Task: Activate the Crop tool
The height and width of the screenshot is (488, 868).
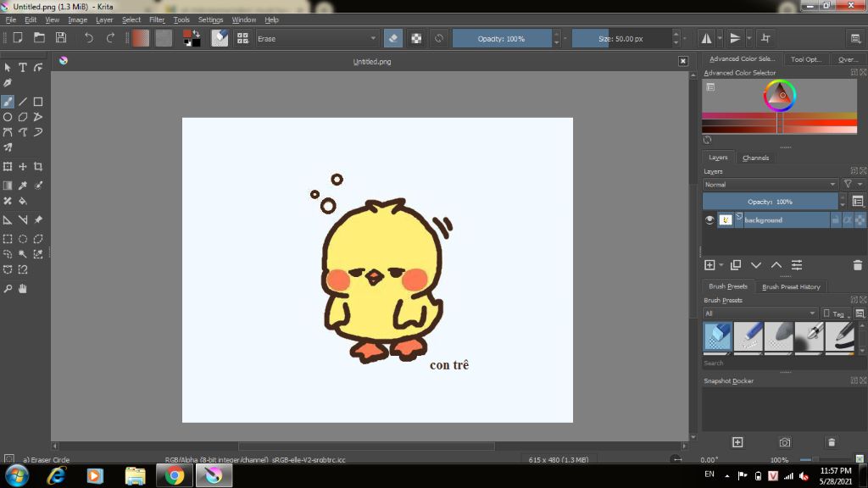Action: click(x=38, y=167)
